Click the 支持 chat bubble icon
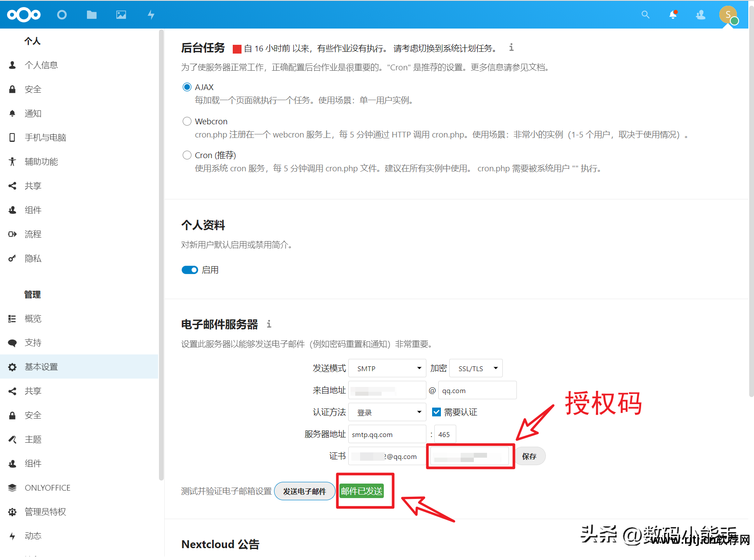The image size is (754, 560). (x=12, y=343)
